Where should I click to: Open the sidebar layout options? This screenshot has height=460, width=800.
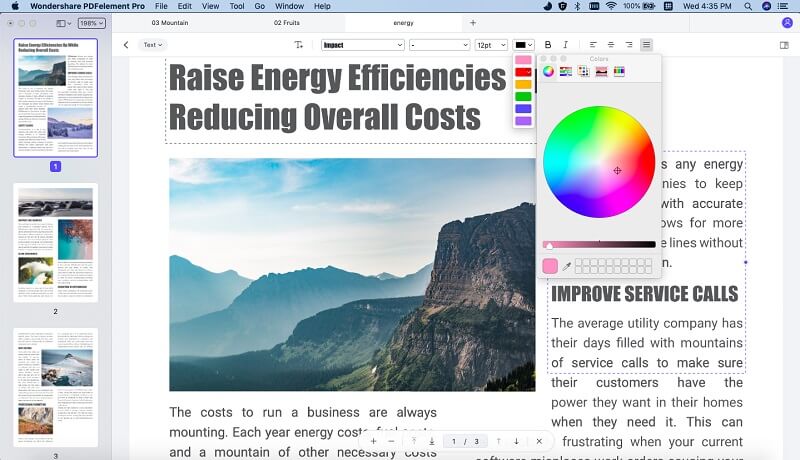click(64, 23)
